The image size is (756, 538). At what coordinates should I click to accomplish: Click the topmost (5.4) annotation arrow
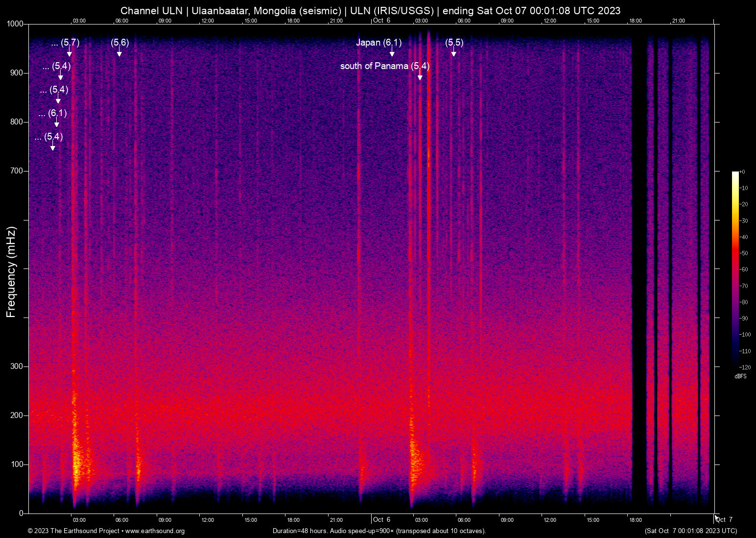60,76
